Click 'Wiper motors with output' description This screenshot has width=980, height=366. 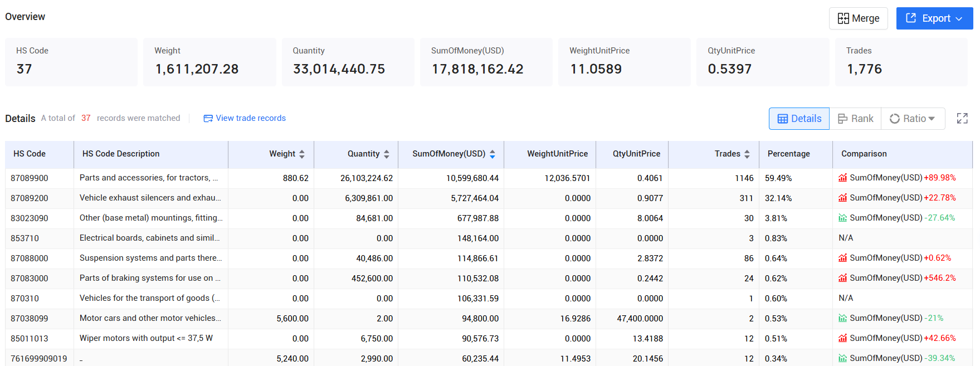[146, 338]
